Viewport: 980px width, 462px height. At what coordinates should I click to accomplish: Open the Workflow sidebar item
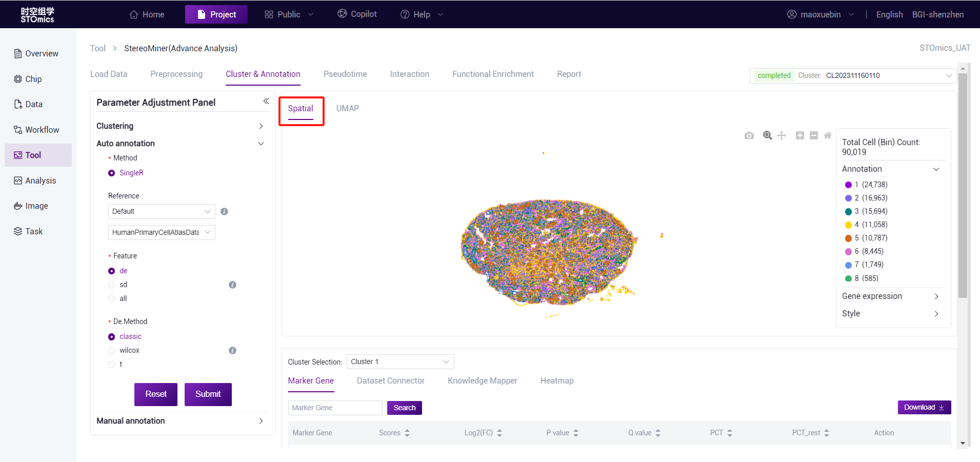[x=36, y=130]
